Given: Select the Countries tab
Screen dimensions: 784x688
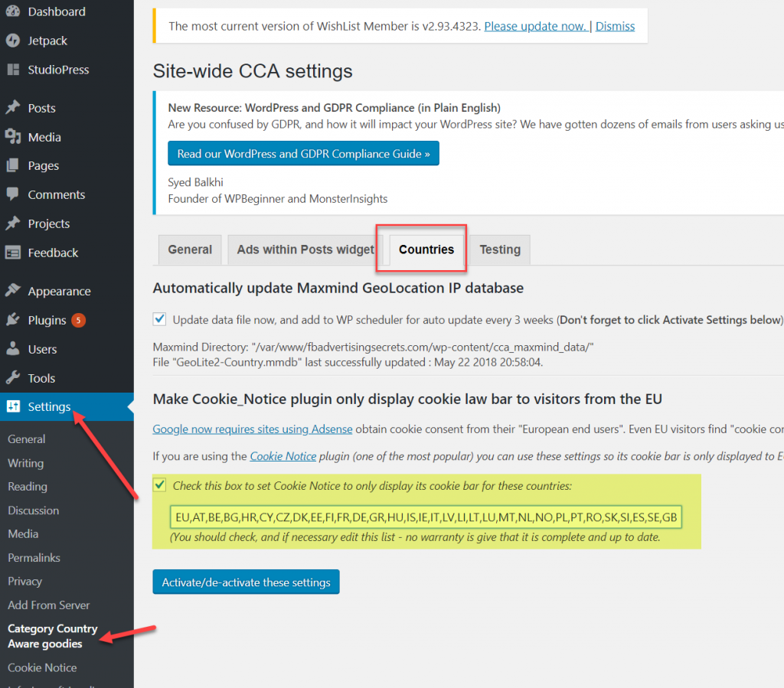Looking at the screenshot, I should coord(426,249).
